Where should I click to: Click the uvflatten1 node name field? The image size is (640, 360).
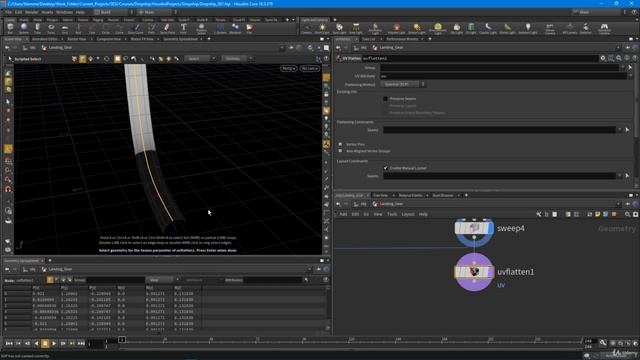coord(480,58)
